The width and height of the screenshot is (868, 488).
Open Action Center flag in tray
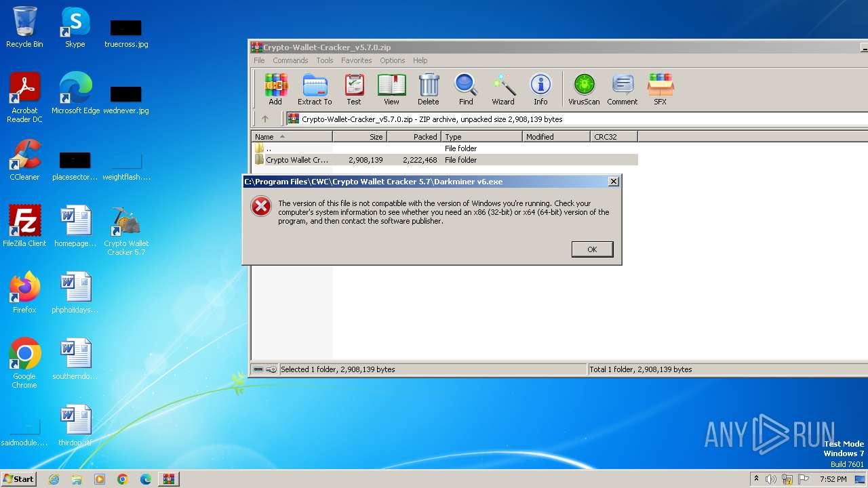(804, 479)
